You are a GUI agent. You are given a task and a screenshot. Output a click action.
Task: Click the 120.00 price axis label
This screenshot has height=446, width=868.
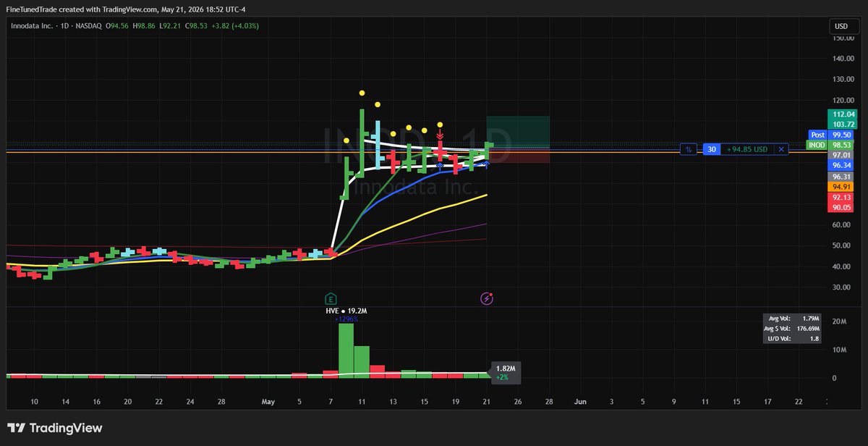pyautogui.click(x=843, y=101)
